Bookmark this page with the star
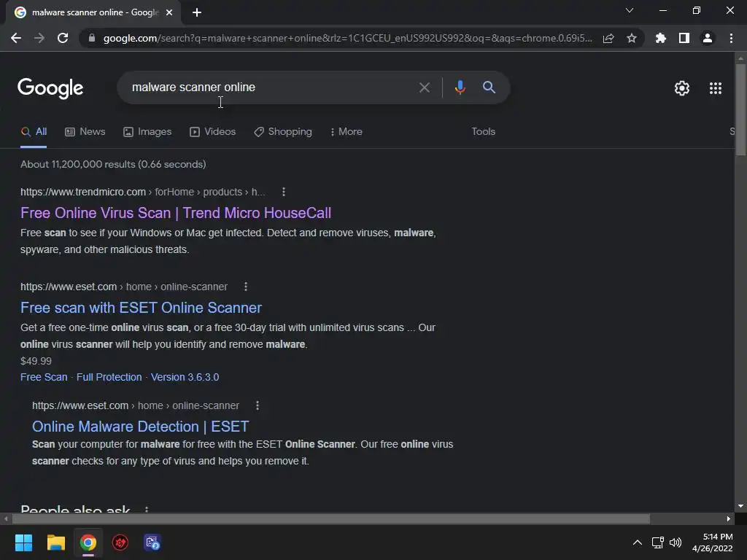 point(632,38)
